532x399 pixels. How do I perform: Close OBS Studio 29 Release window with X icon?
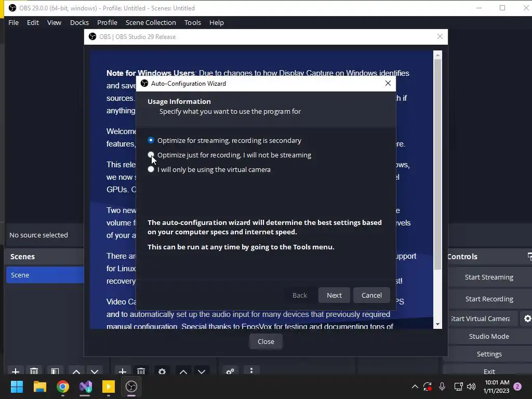440,36
